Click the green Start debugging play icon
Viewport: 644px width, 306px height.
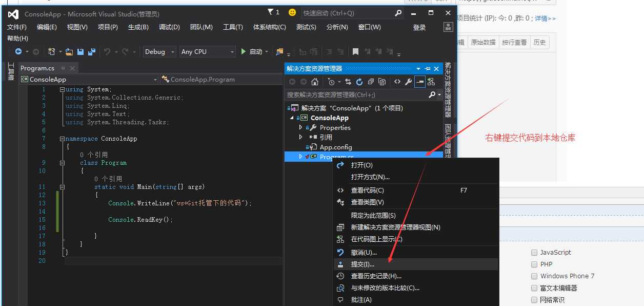[244, 51]
